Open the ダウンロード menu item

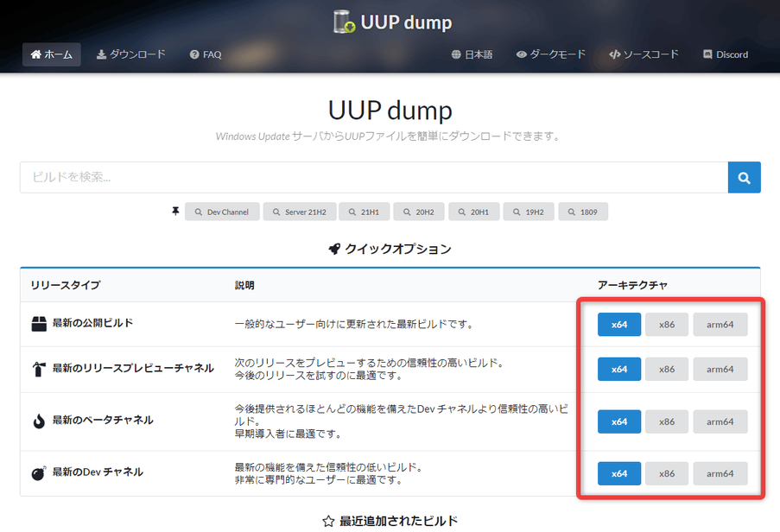click(x=130, y=54)
